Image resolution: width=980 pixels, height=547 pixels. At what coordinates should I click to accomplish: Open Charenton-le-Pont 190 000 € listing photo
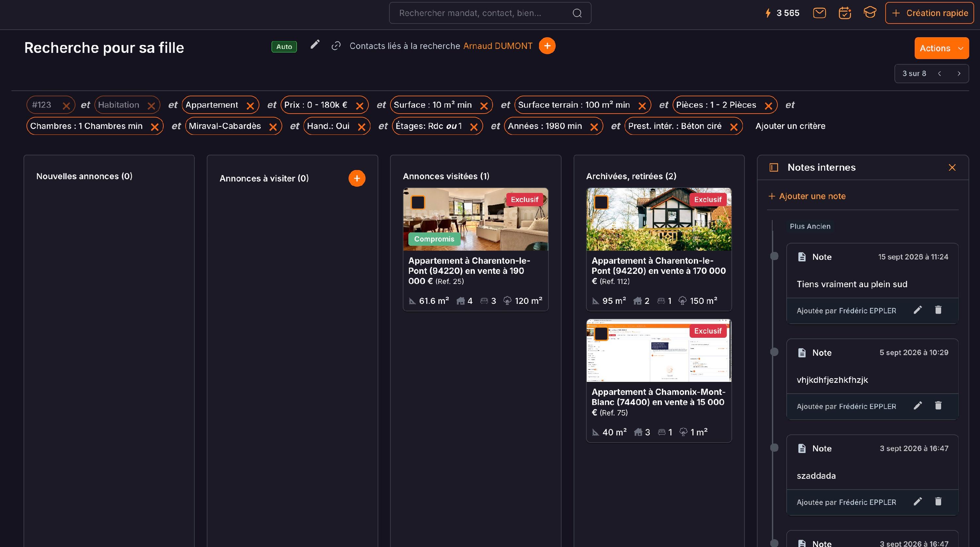(476, 219)
